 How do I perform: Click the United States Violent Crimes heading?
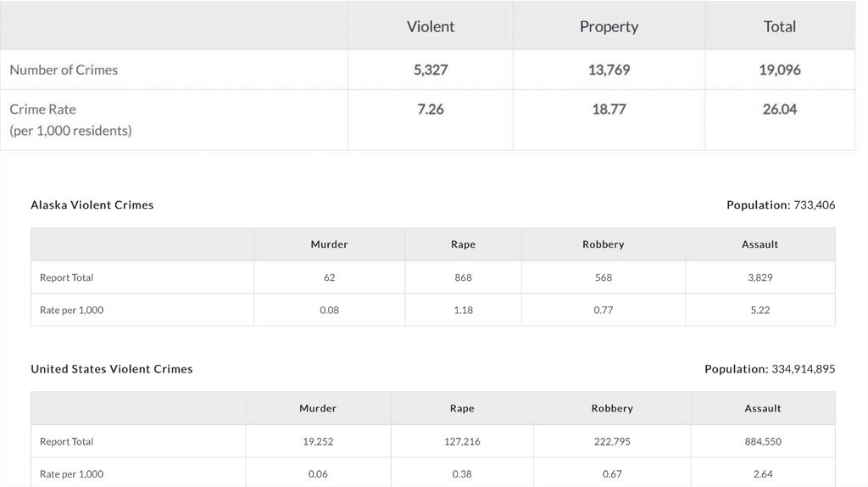coord(112,369)
